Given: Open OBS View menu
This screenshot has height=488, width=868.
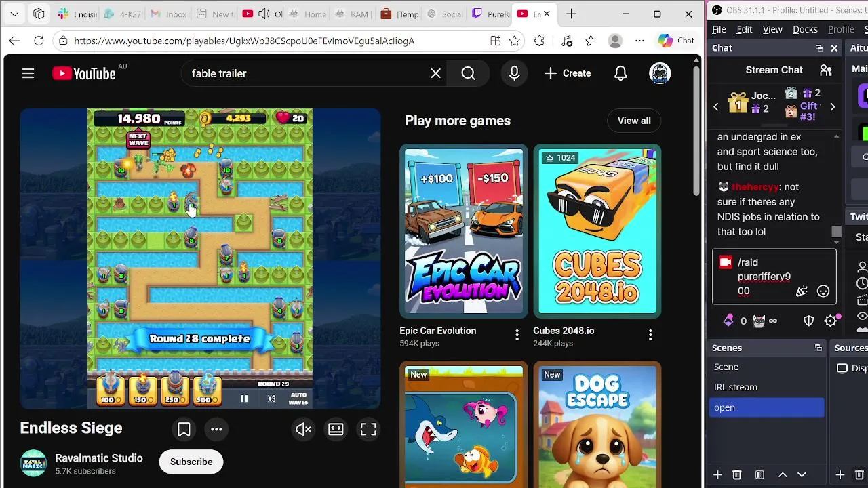Looking at the screenshot, I should coord(772,29).
